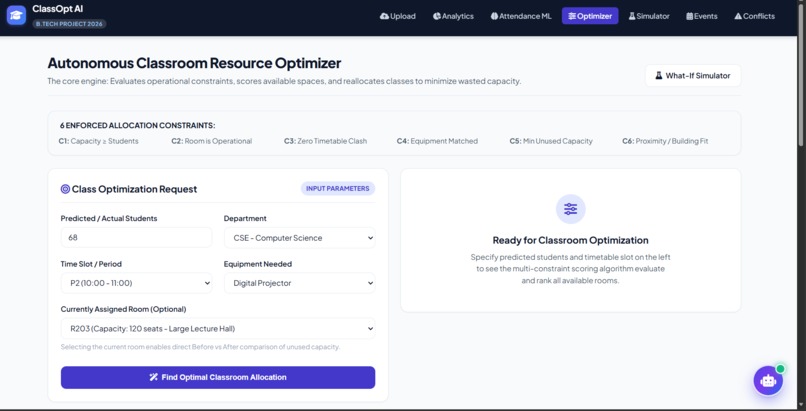Screen dimensions: 806x411
Task: Switch to the Analytics tab
Action: 453,16
